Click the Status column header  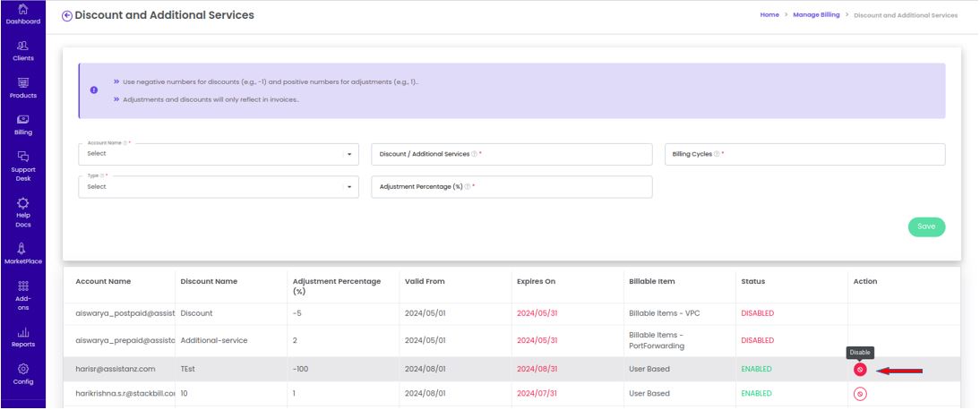pyautogui.click(x=752, y=282)
